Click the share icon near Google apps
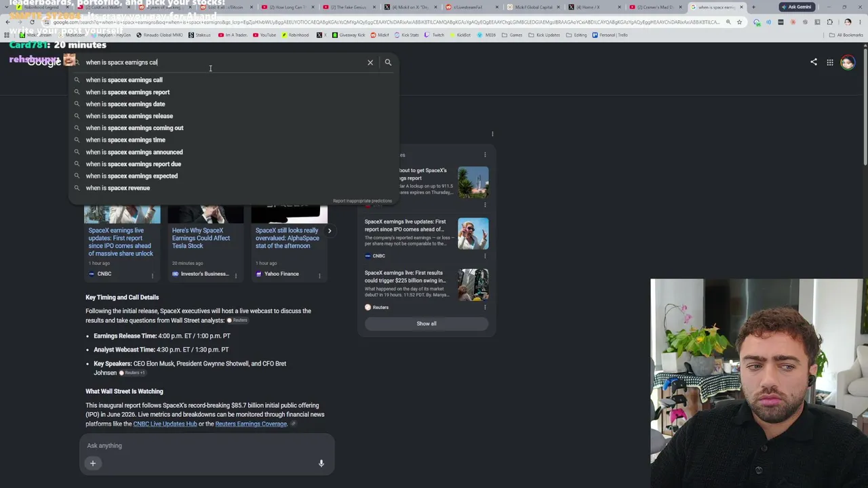The image size is (868, 488). 814,62
